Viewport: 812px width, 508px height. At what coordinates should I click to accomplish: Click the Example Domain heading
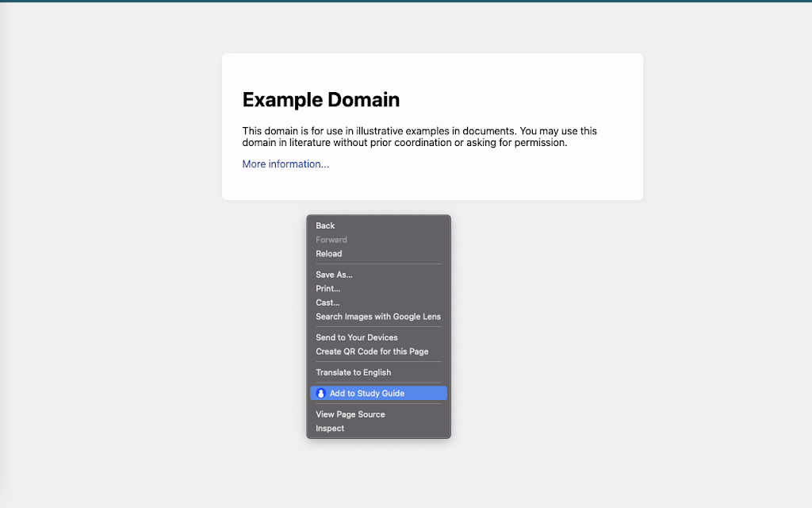click(x=321, y=100)
